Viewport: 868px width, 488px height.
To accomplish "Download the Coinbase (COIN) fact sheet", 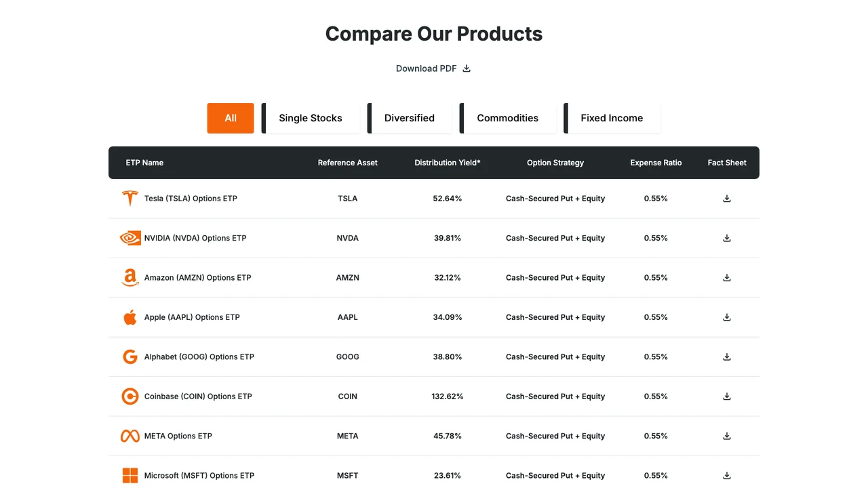I will click(727, 396).
